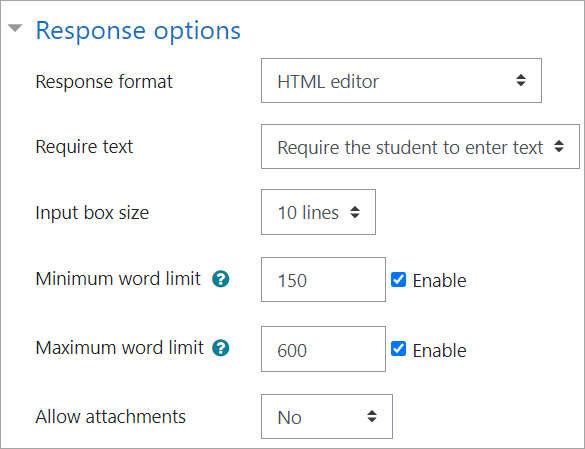Screen dimensions: 585x449
Task: Open the Allow attachments dropdown
Action: click(x=327, y=417)
